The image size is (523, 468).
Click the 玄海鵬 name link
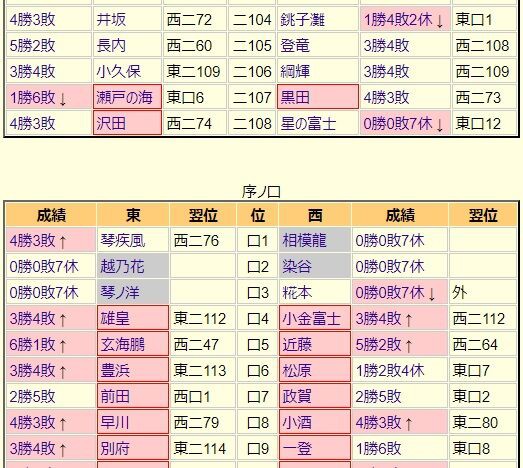[x=123, y=345]
